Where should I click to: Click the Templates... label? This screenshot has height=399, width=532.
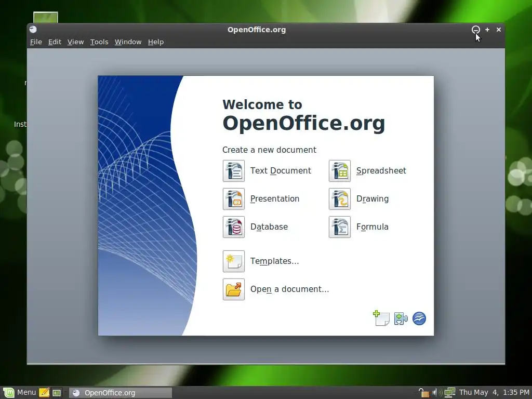click(x=274, y=261)
